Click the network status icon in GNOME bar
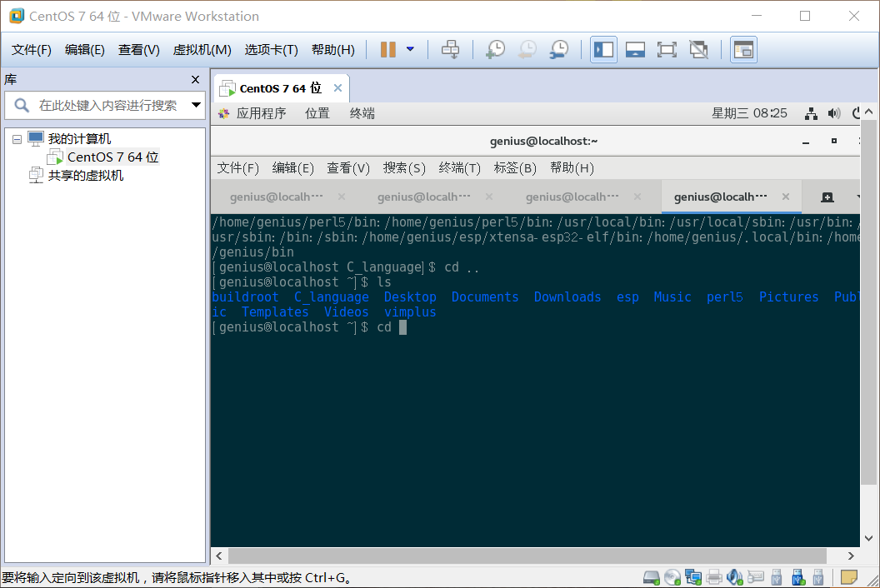Screen dimensions: 880x588 811,113
